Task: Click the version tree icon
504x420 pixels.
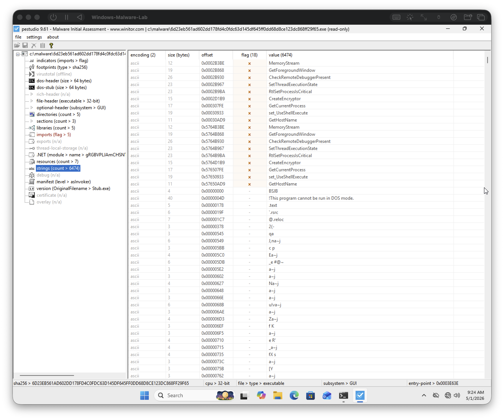Action: [x=32, y=188]
